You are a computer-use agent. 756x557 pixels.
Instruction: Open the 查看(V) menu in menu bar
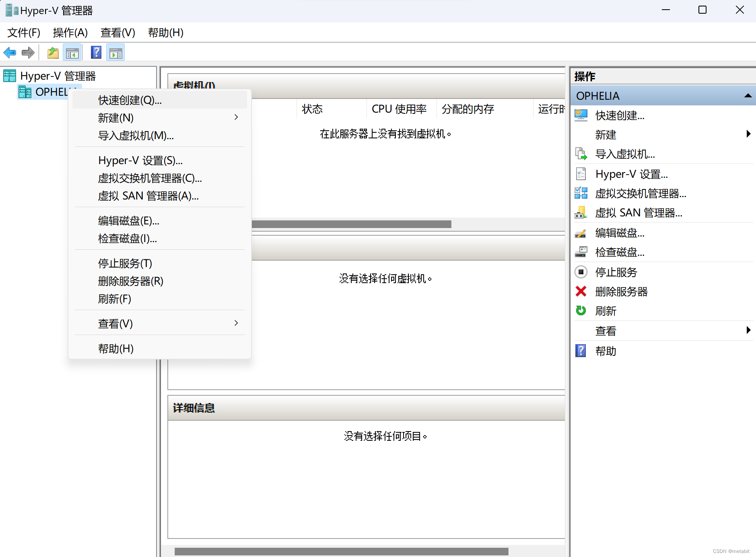(118, 33)
